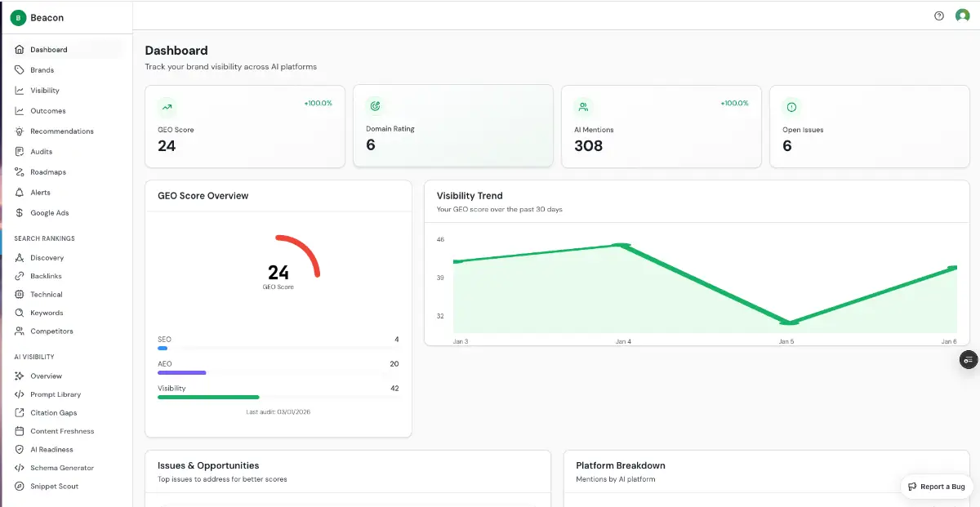Screen dimensions: 980x507
Task: Open the user profile avatar
Action: point(963,16)
